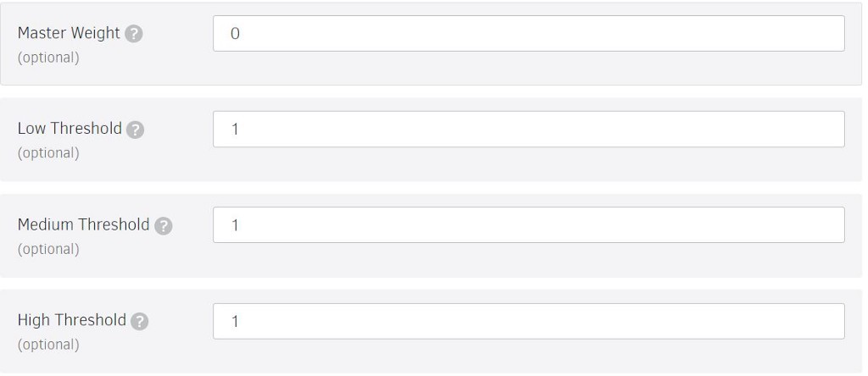Click the number 1 in Medium Threshold
The image size is (868, 376).
point(235,225)
